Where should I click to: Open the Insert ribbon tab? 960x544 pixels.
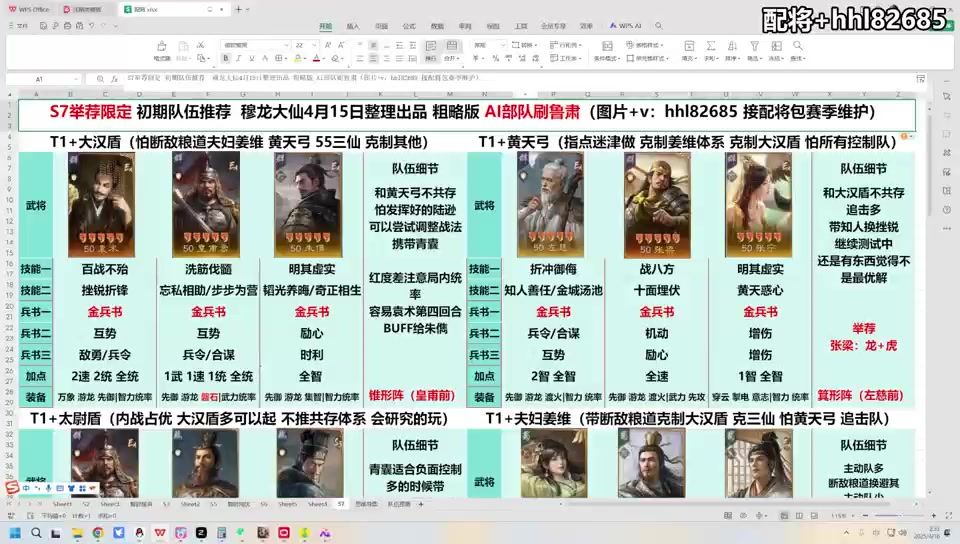pyautogui.click(x=353, y=26)
